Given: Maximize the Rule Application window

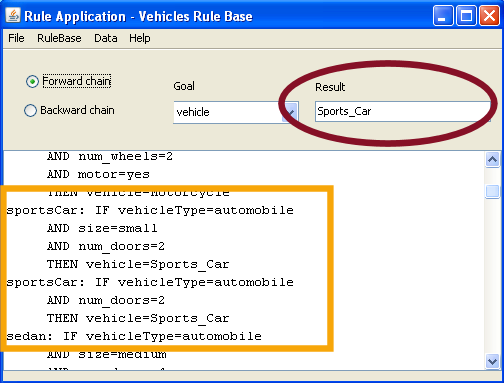Looking at the screenshot, I should [x=466, y=16].
